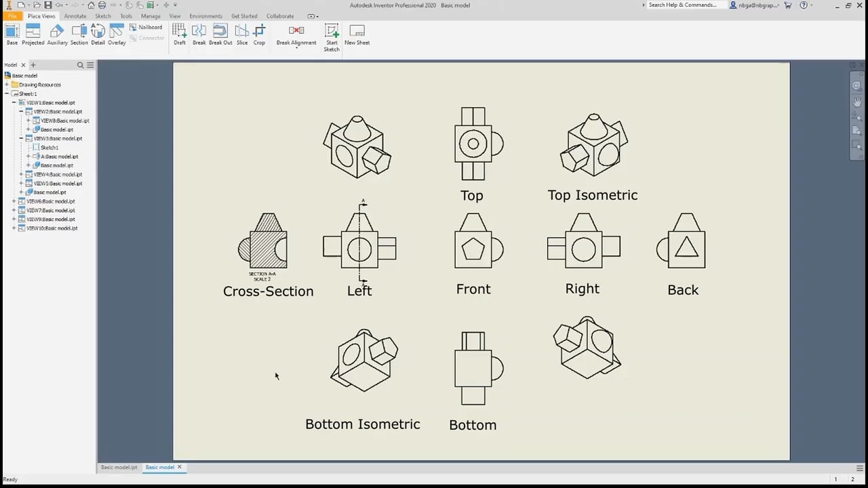Screen dimensions: 868x488
Task: Switch to the Sketch ribbon tab
Action: point(103,16)
